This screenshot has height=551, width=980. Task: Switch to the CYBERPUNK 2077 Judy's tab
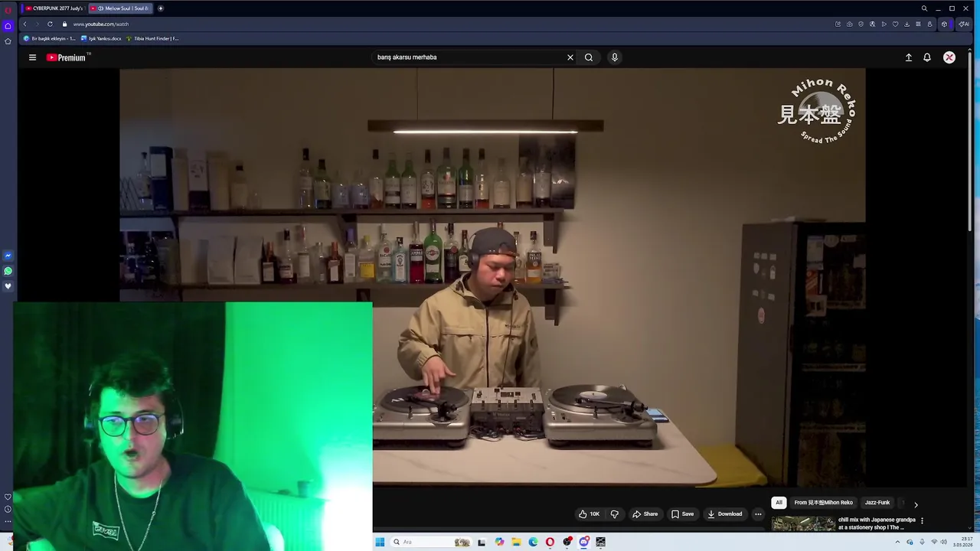point(54,8)
